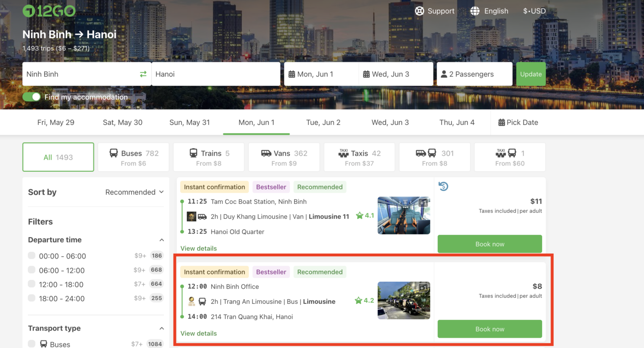Filter results to Taxis (42)
This screenshot has width=644, height=348.
click(360, 157)
